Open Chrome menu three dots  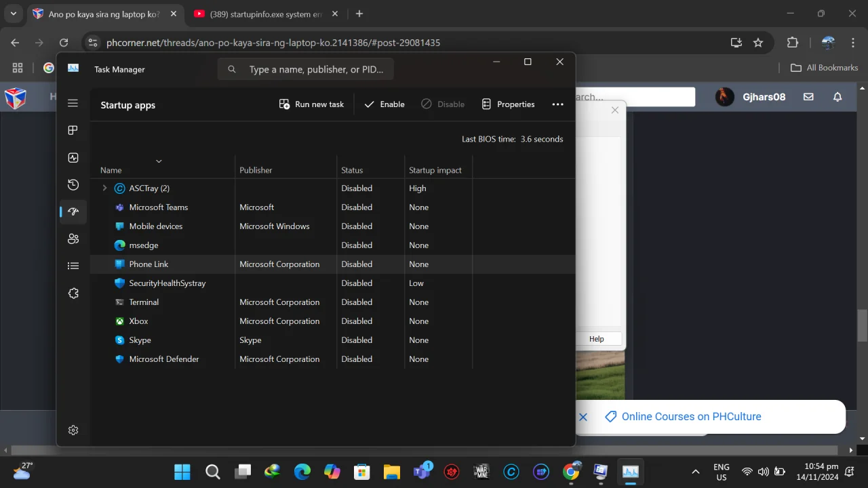pos(852,43)
